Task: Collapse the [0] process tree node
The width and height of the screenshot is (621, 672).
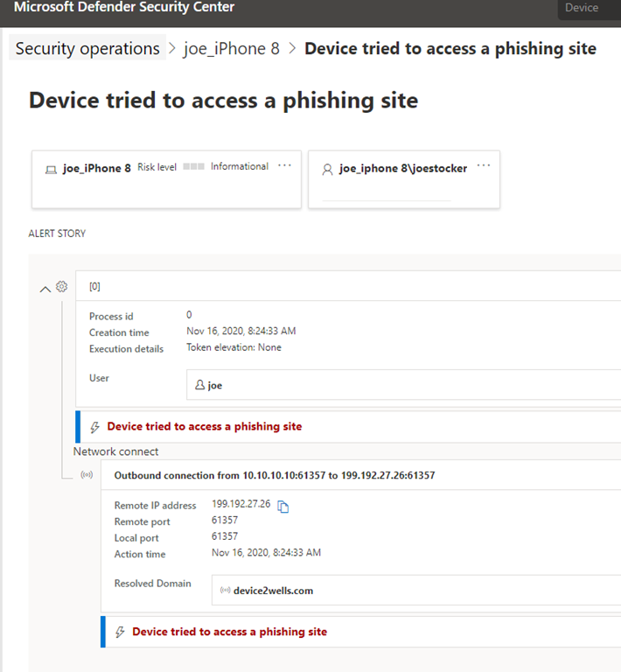Action: (45, 289)
